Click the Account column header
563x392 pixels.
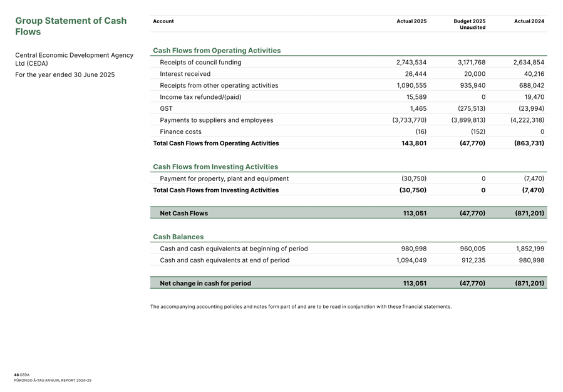tap(163, 21)
